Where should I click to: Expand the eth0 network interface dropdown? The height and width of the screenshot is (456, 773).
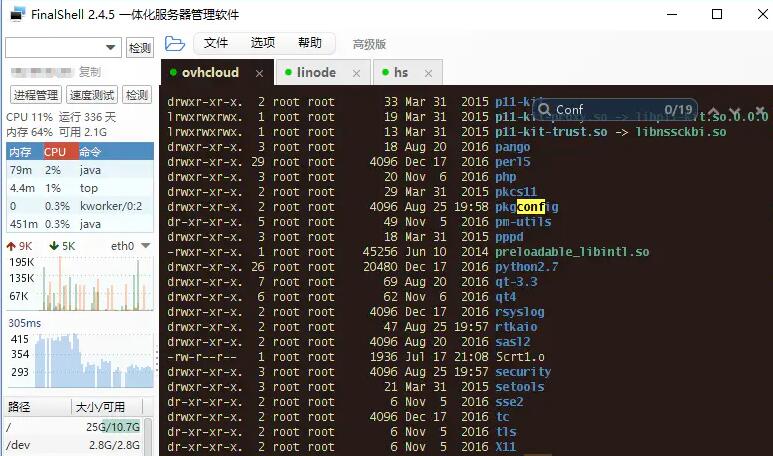pyautogui.click(x=145, y=246)
